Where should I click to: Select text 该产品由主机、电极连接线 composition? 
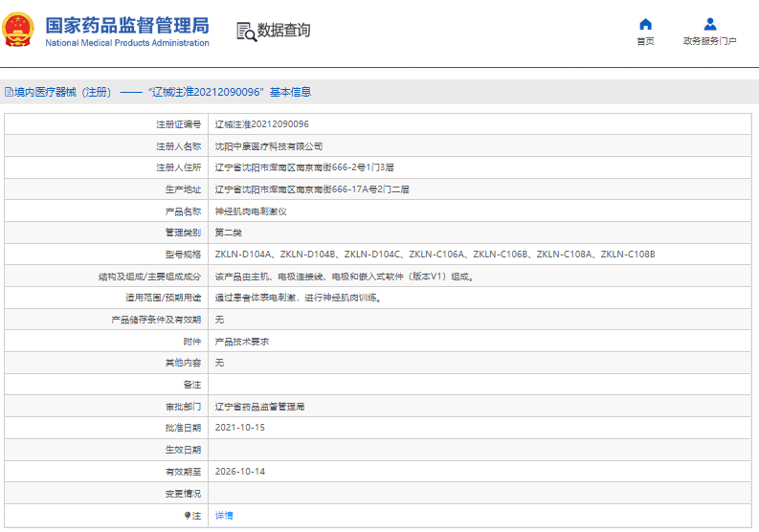click(x=345, y=277)
